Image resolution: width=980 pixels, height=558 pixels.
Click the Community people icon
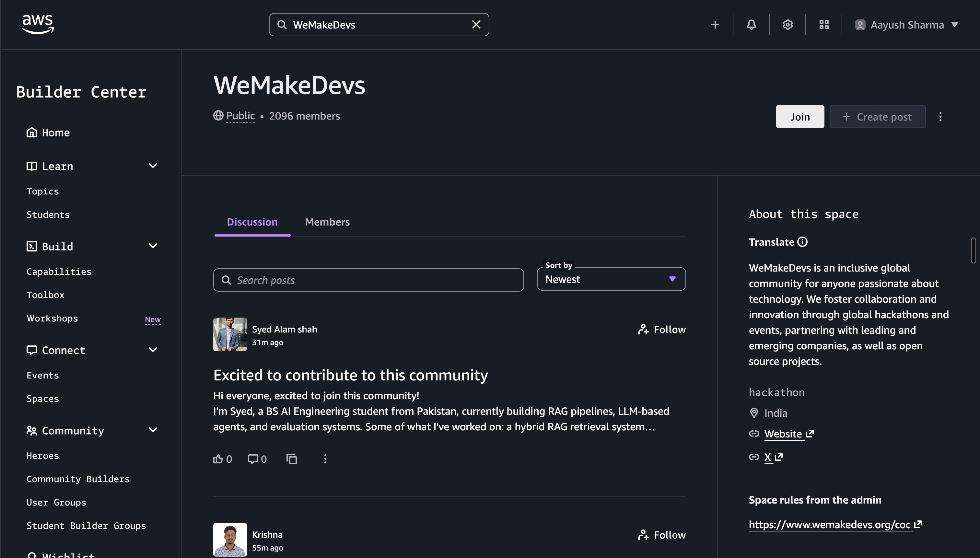click(31, 431)
